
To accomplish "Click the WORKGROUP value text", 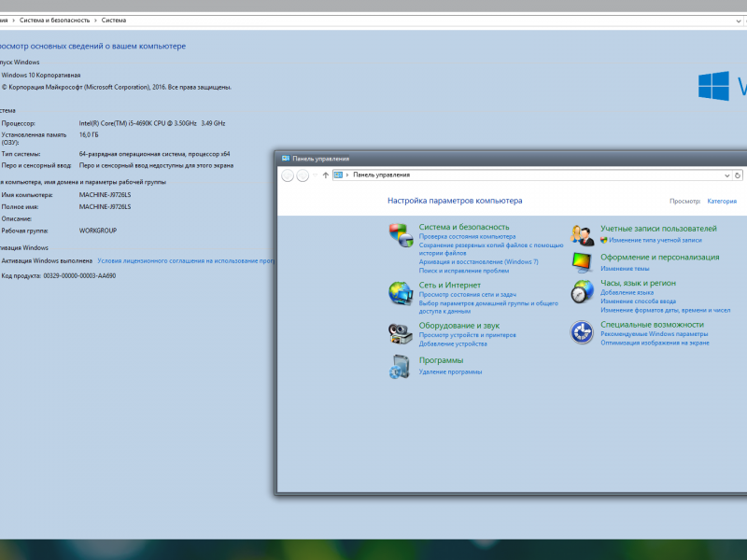I will [98, 231].
